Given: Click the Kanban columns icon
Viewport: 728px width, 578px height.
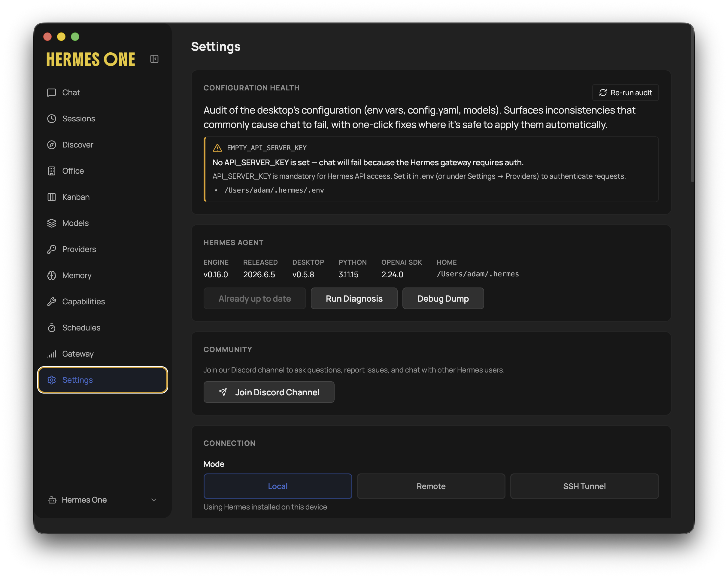Looking at the screenshot, I should [52, 197].
